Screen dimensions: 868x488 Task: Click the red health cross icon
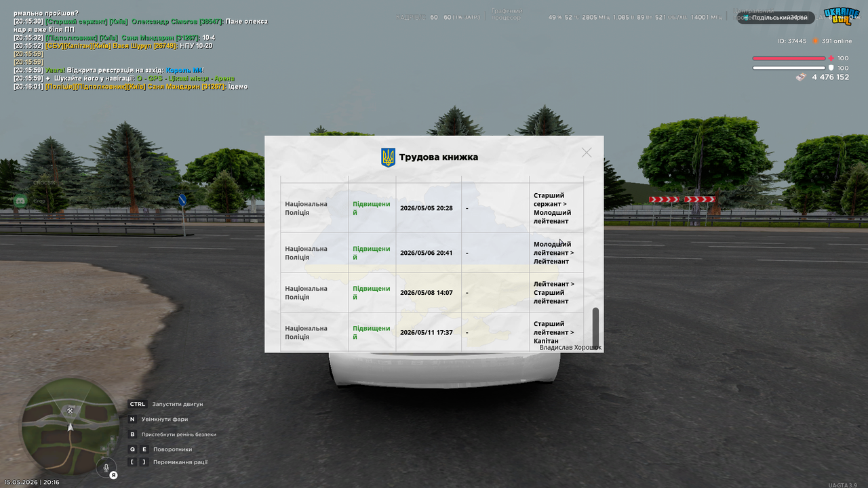[831, 58]
